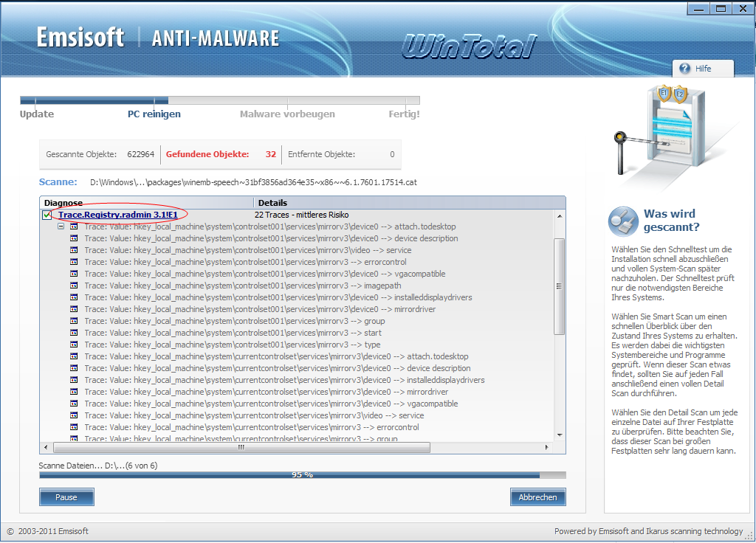Click registry icon of controlset001 device0 device description row

(x=74, y=238)
